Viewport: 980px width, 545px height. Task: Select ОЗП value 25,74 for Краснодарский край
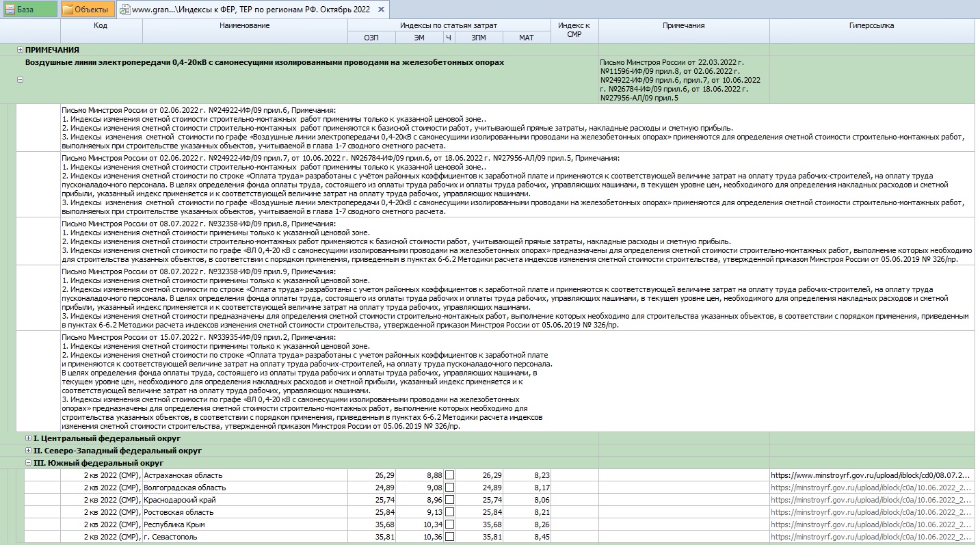pos(371,500)
